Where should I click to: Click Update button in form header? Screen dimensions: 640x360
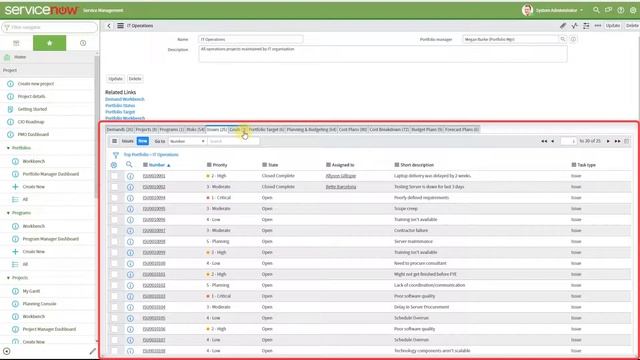[x=613, y=26]
